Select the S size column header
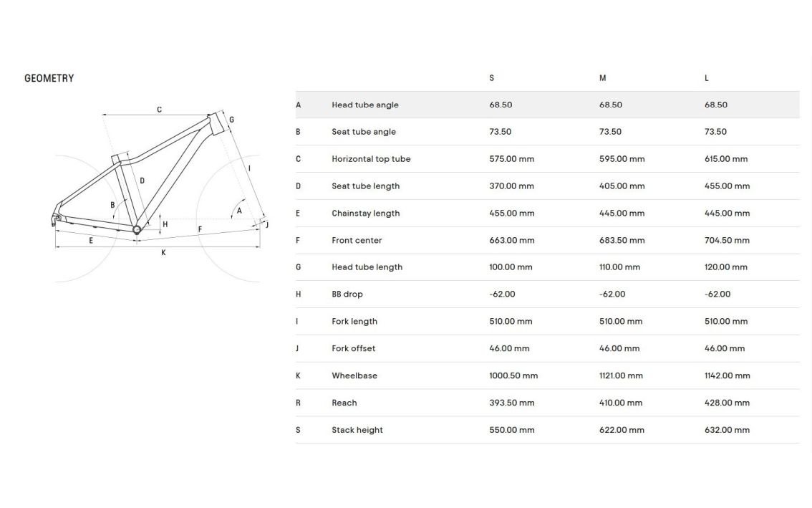 tap(491, 78)
